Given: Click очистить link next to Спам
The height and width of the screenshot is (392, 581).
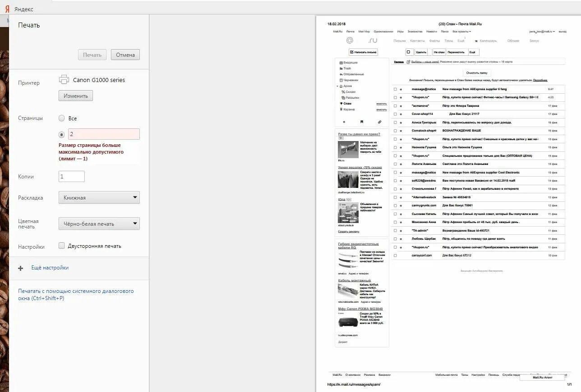Looking at the screenshot, I should (382, 104).
